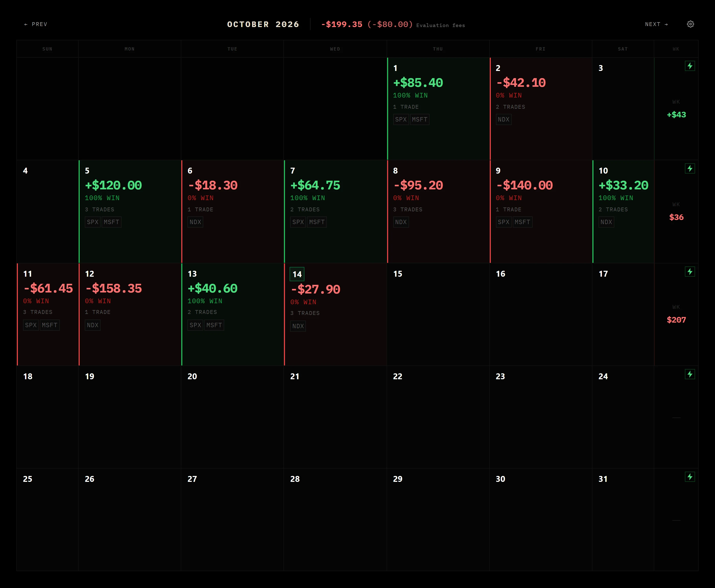Click the lightning icon in the Oct 18–24 week
This screenshot has width=715, height=588.
[x=690, y=374]
